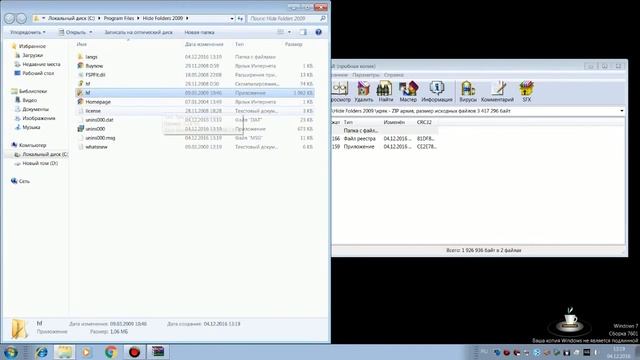Select the langs folder icon
This screenshot has width=640, height=360.
click(80, 57)
